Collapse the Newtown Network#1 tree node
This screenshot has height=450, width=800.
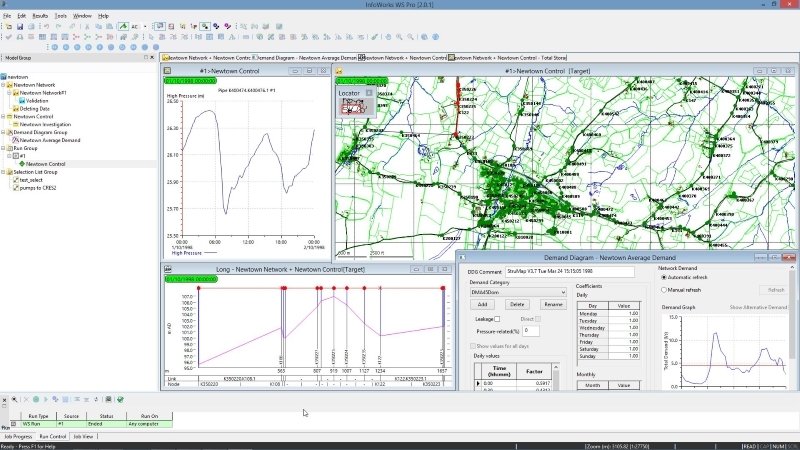(x=9, y=93)
